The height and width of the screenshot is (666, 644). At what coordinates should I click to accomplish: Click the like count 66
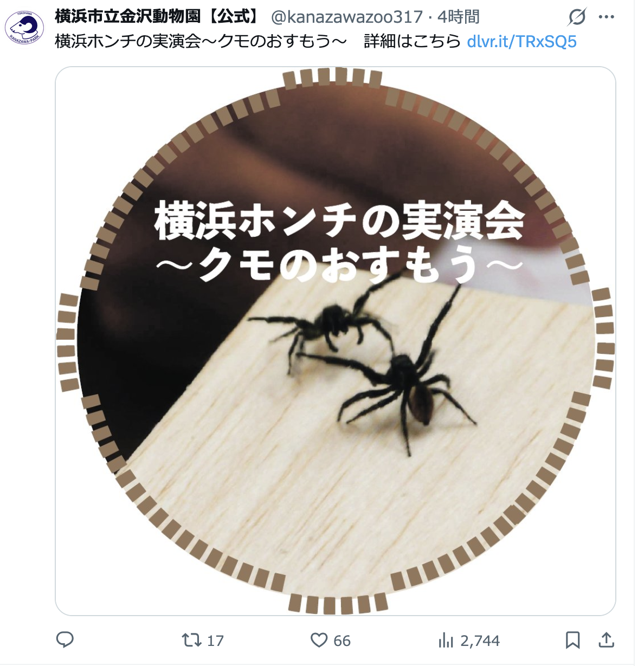click(342, 641)
